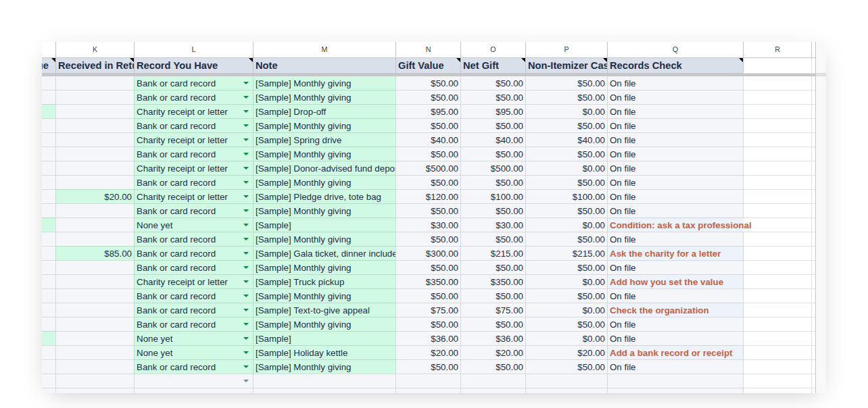
Task: Select column O header
Action: click(493, 49)
